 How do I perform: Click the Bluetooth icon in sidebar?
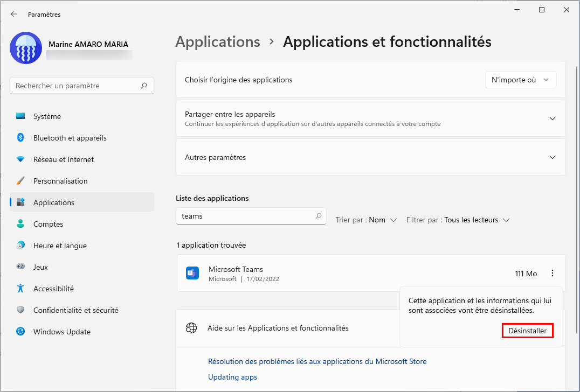coord(20,138)
